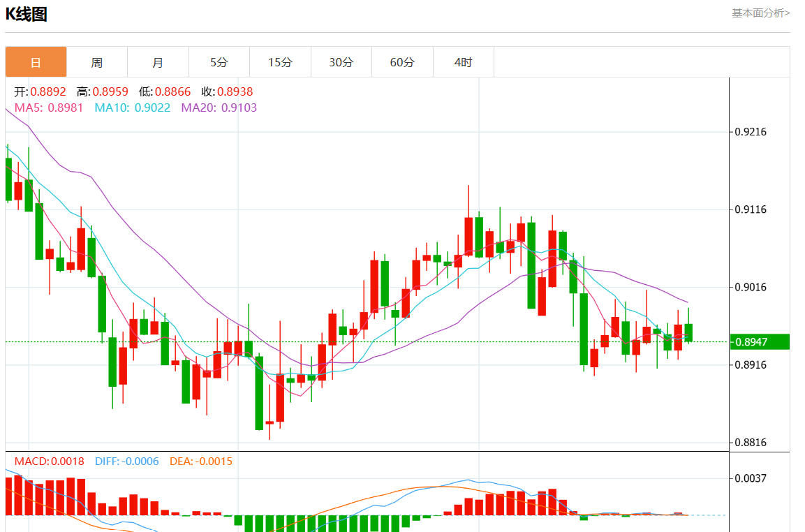
Task: Click the MA5: 0.8981 label
Action: point(49,108)
